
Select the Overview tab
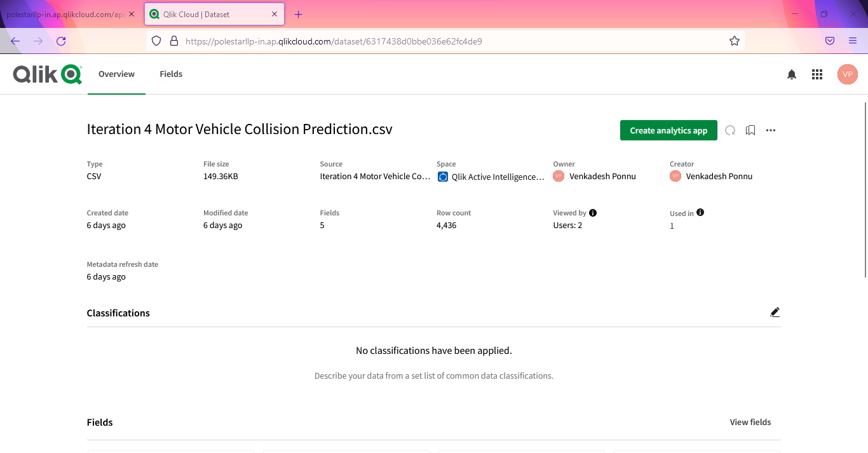116,74
